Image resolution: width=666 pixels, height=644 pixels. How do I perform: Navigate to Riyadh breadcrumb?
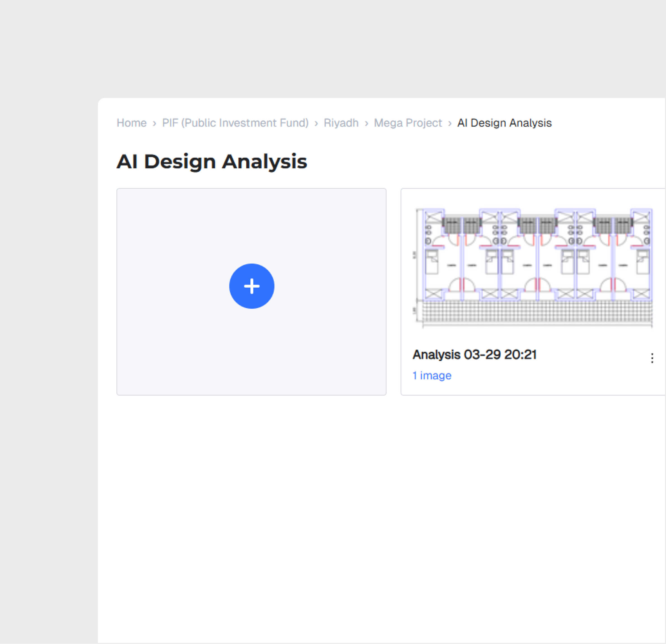click(x=341, y=123)
